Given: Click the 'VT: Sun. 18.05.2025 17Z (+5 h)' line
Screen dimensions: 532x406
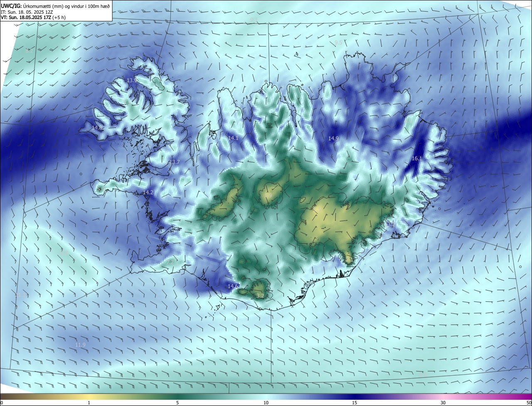Looking at the screenshot, I should click(33, 17).
